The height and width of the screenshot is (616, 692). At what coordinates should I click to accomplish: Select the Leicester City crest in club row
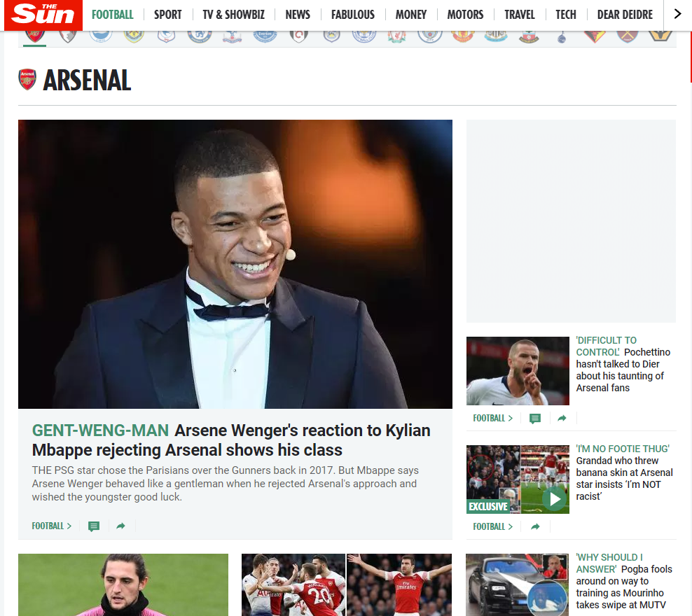(x=364, y=36)
